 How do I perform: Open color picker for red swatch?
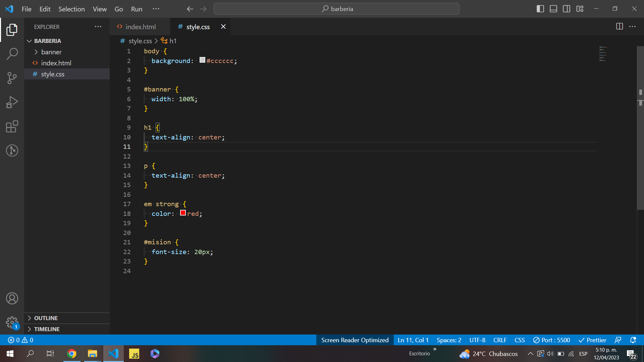pyautogui.click(x=183, y=213)
